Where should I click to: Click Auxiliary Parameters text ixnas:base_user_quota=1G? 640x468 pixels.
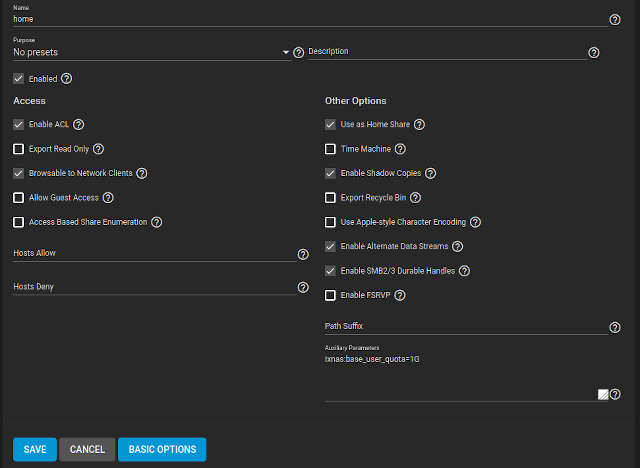372,359
